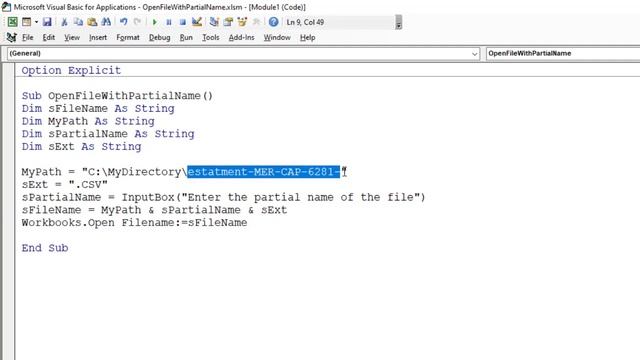Open the Insert object dropdown arrow
The width and height of the screenshot is (640, 360).
tap(36, 22)
